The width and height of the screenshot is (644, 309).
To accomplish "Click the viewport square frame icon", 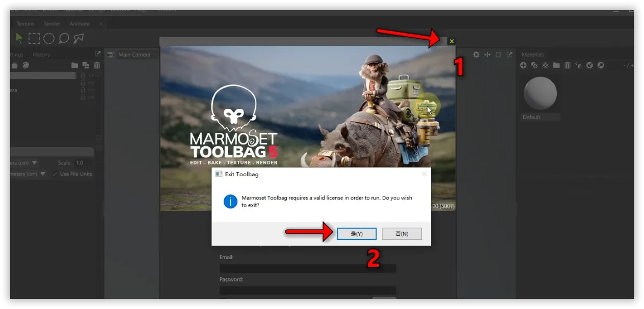I will point(498,54).
